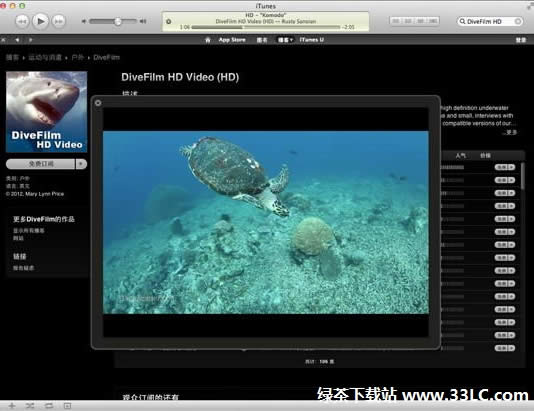This screenshot has width=534, height=411.
Task: Click the volume slider knob
Action: pyautogui.click(x=118, y=21)
